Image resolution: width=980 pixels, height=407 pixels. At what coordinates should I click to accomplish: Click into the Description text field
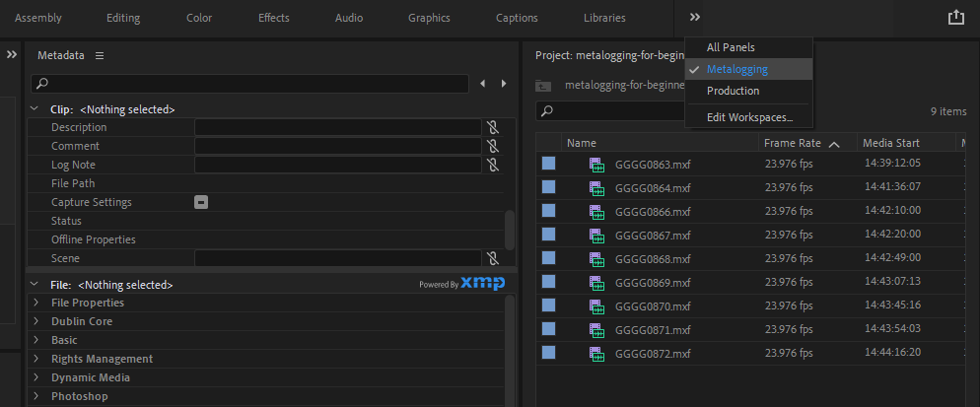click(338, 127)
